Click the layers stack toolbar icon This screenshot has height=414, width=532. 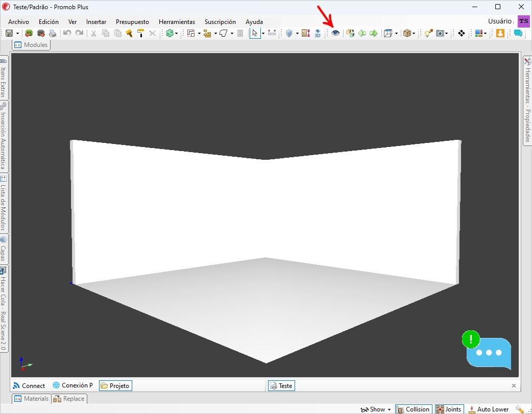[289, 33]
